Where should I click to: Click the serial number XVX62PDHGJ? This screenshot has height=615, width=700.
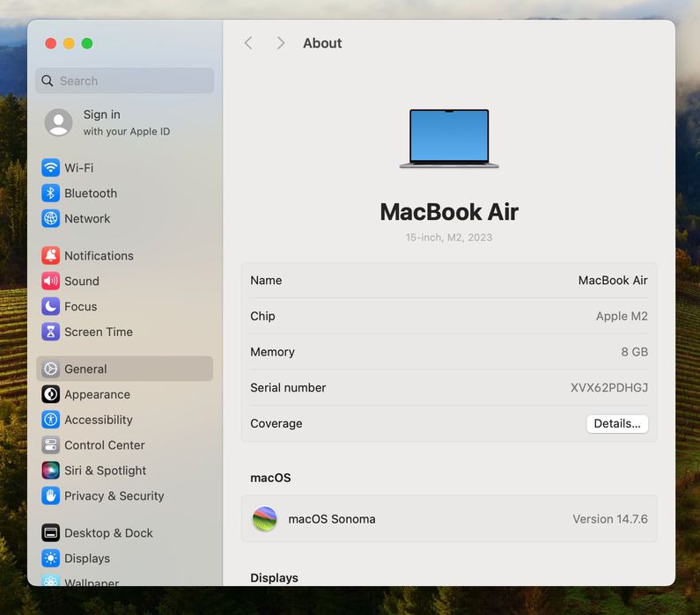pyautogui.click(x=609, y=387)
